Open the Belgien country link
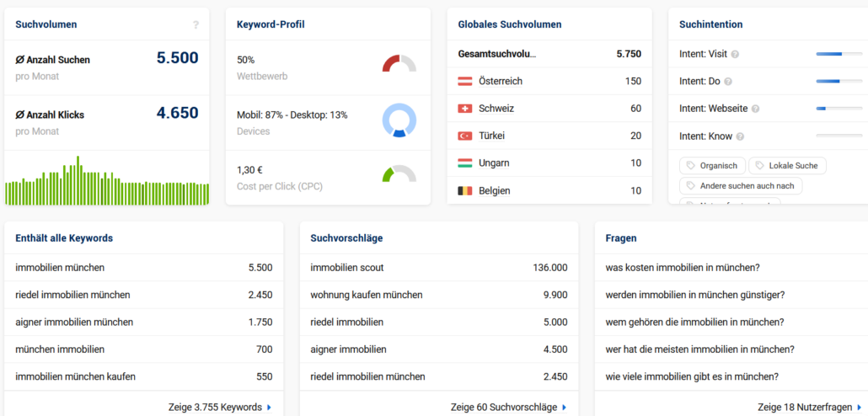 495,191
